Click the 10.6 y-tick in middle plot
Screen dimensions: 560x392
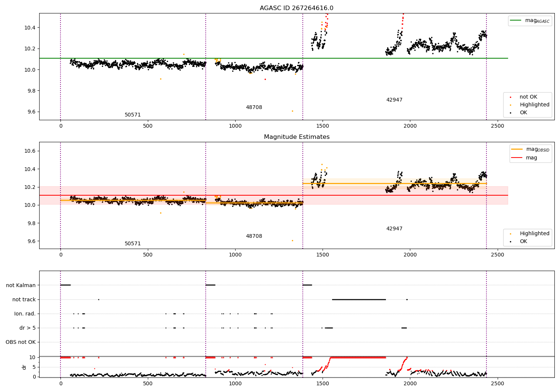point(30,151)
